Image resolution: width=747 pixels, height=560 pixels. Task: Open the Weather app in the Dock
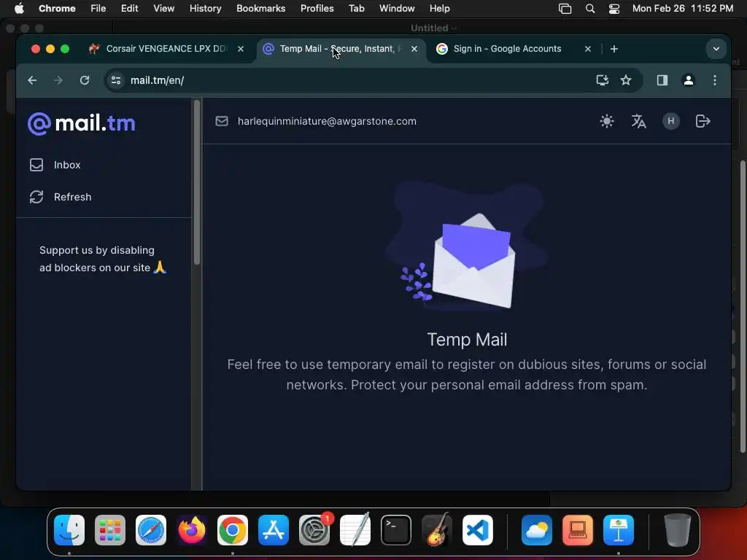[537, 529]
